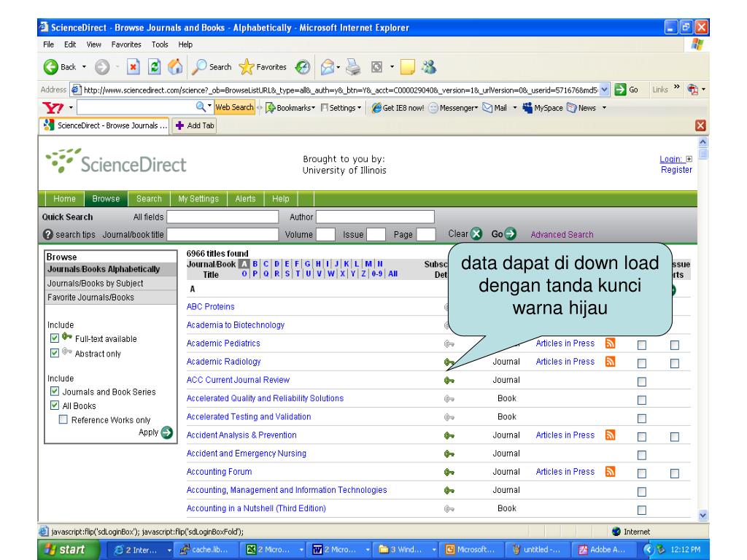Open the Tools menu
This screenshot has height=560, width=747.
point(160,44)
